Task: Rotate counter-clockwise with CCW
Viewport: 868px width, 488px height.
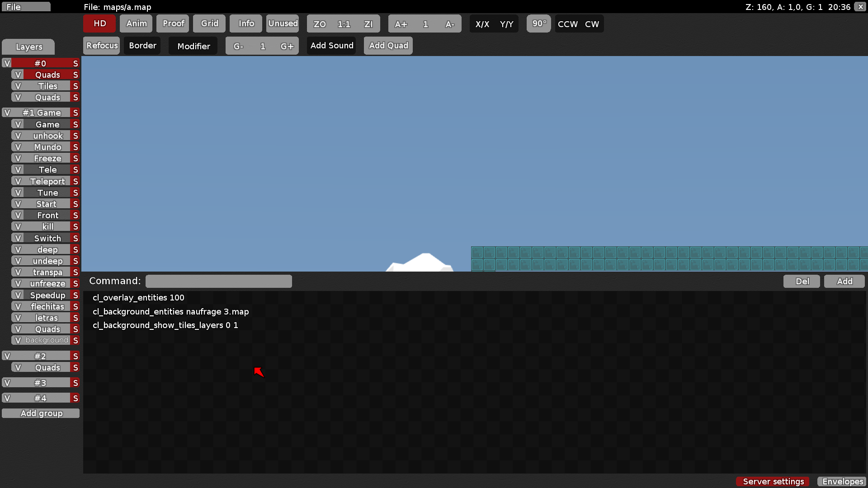Action: (x=567, y=24)
